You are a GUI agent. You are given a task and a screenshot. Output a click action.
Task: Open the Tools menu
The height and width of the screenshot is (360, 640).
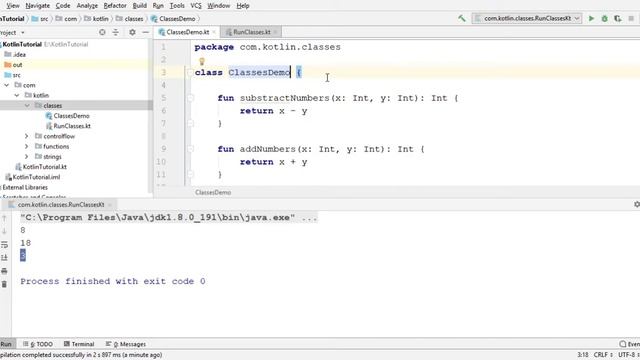[x=177, y=6]
